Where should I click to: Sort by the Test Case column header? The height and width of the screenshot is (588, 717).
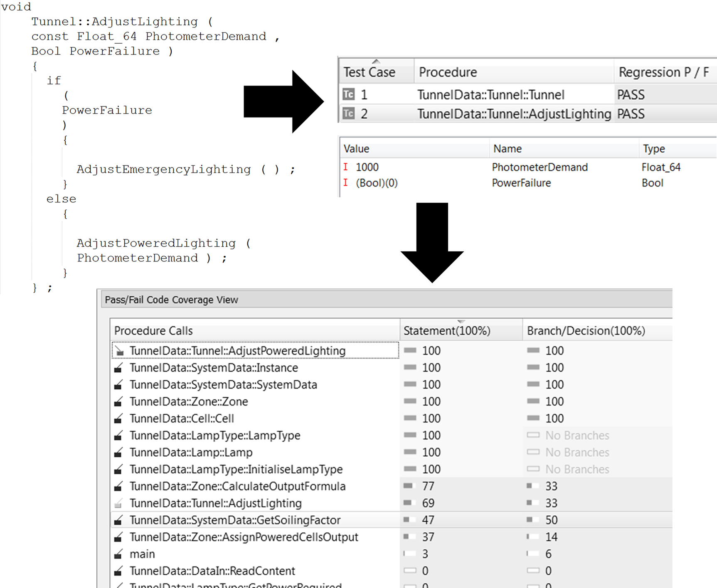(377, 71)
